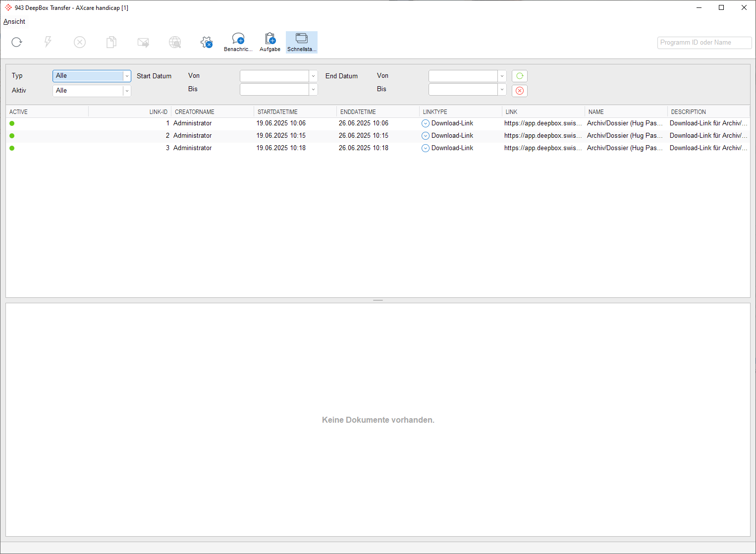
Task: Click the horizontal splitter handle between panels
Action: pos(378,300)
